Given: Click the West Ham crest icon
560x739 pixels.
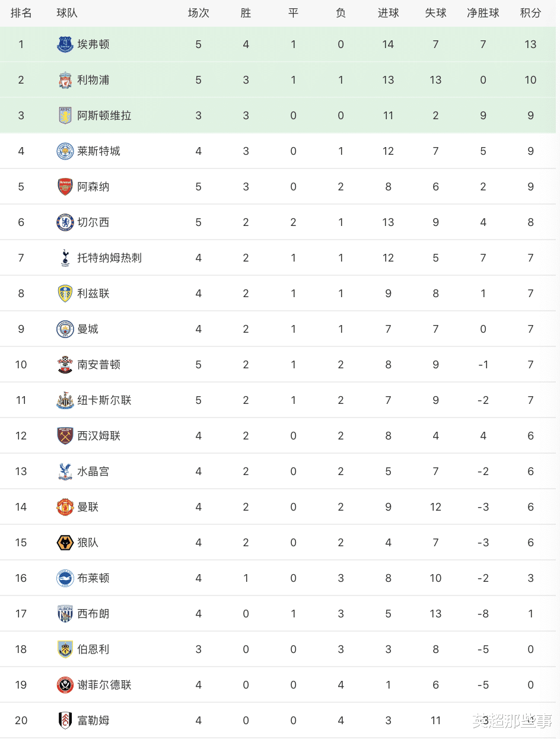Looking at the screenshot, I should point(65,436).
